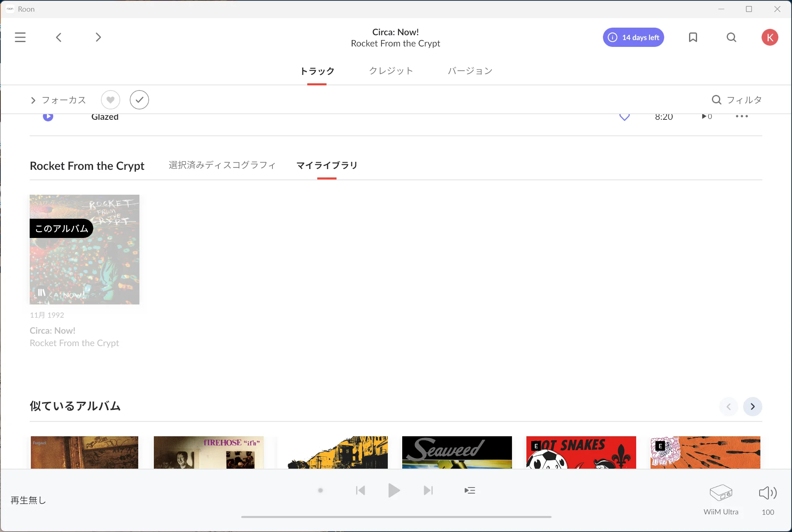792x532 pixels.
Task: Toggle the checkmark selection filter
Action: click(x=139, y=100)
